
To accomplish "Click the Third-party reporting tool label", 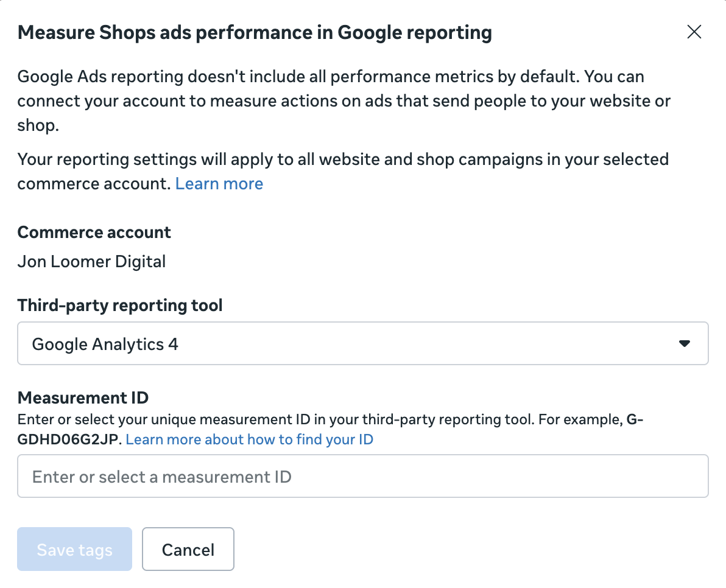I will coord(120,305).
